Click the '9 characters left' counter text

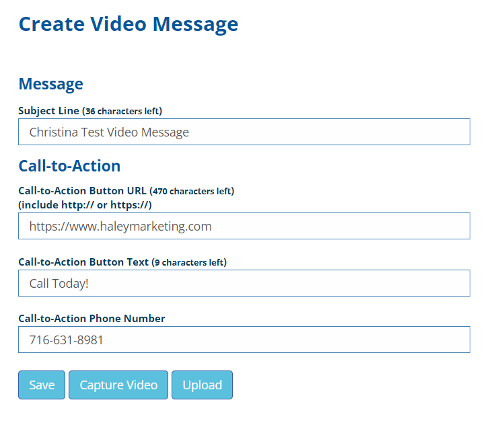[x=189, y=262]
